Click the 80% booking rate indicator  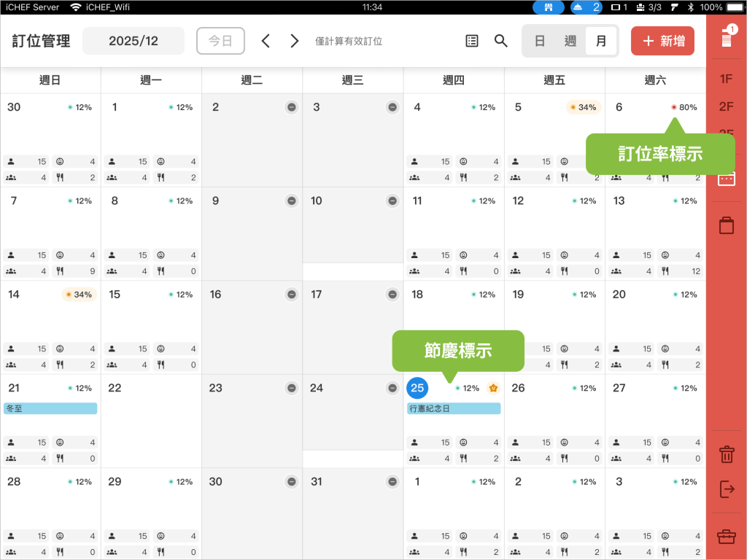684,107
